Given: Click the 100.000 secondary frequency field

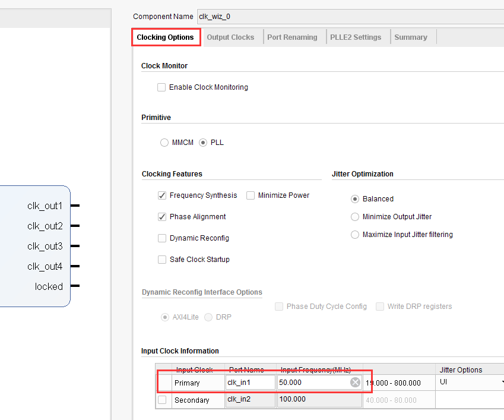Looking at the screenshot, I should pyautogui.click(x=319, y=399).
